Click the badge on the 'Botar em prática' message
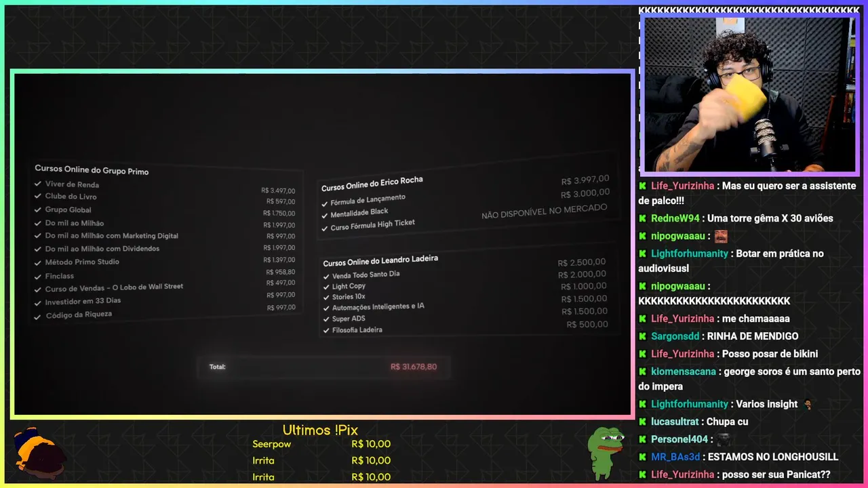Image resolution: width=868 pixels, height=488 pixels. [x=643, y=253]
